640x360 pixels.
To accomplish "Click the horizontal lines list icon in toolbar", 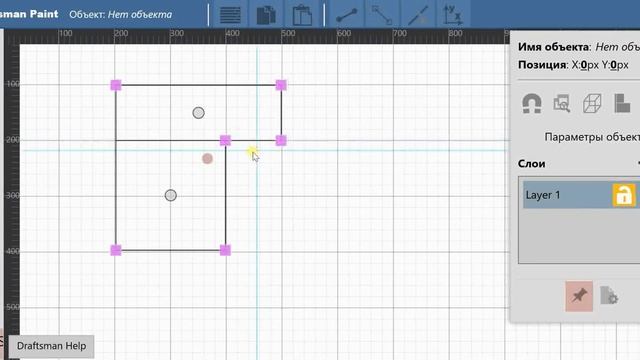I will point(230,15).
